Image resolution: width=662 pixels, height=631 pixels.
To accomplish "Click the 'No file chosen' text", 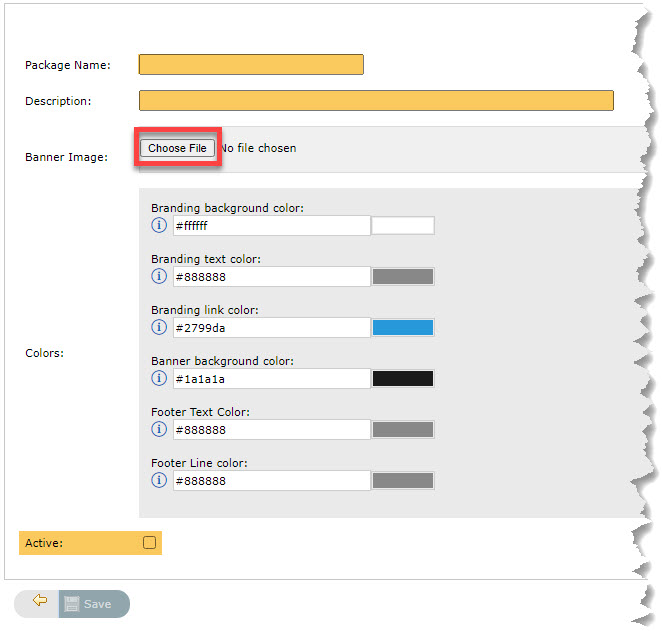I will click(259, 148).
